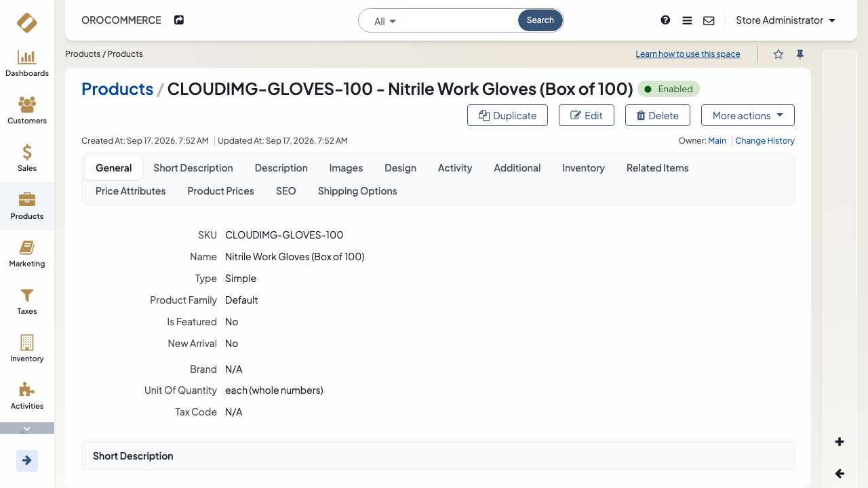Click the help question mark icon
This screenshot has height=488, width=868.
(665, 20)
